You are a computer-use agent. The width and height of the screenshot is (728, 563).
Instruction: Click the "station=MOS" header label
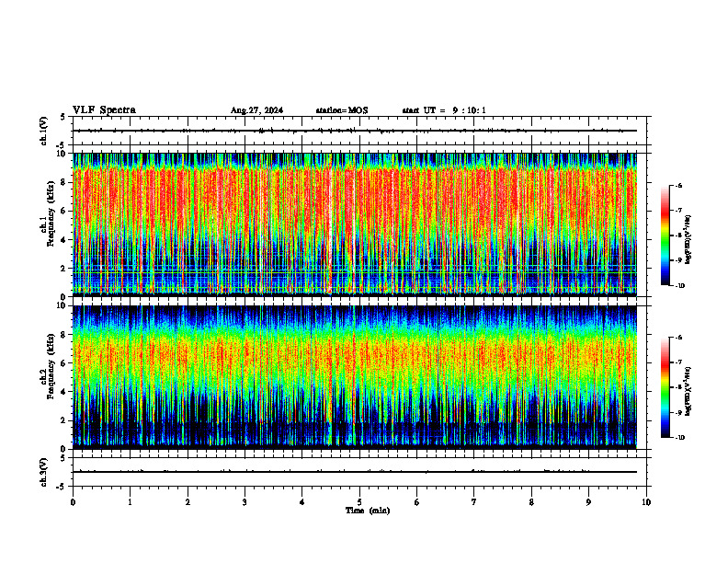pos(342,110)
